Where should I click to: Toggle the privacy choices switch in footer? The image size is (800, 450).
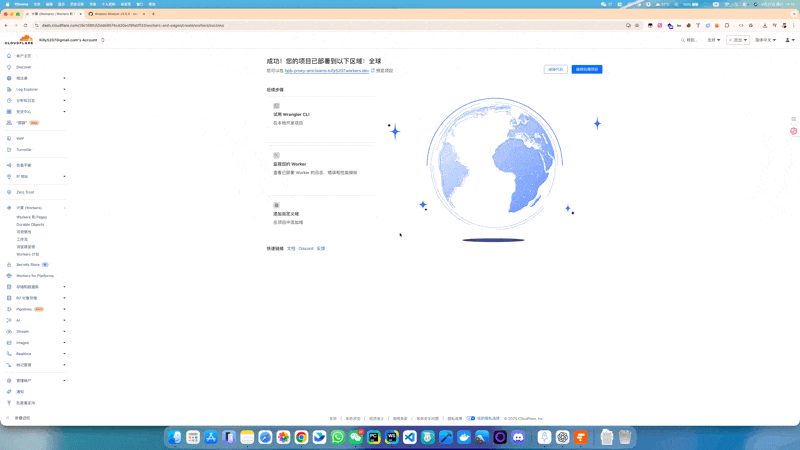click(471, 418)
